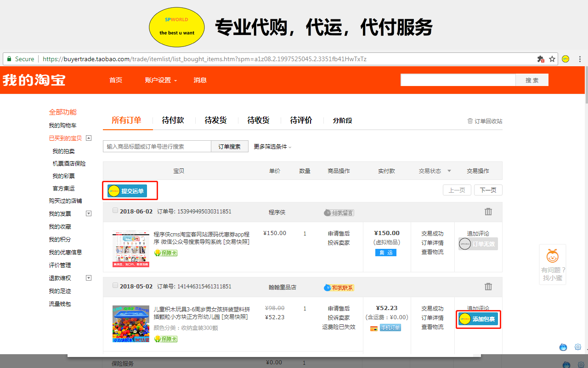Expand 更多筛选条件 filter options
The image size is (588, 368).
(272, 146)
